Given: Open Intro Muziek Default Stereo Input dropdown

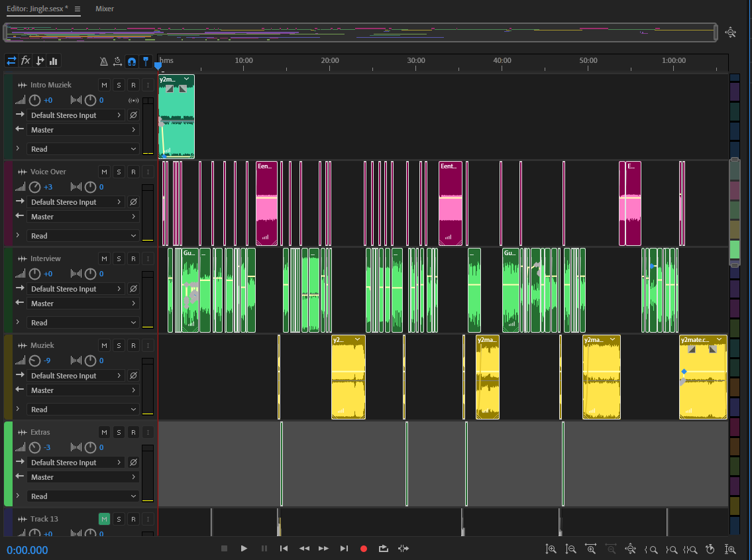Looking at the screenshot, I should tap(76, 115).
